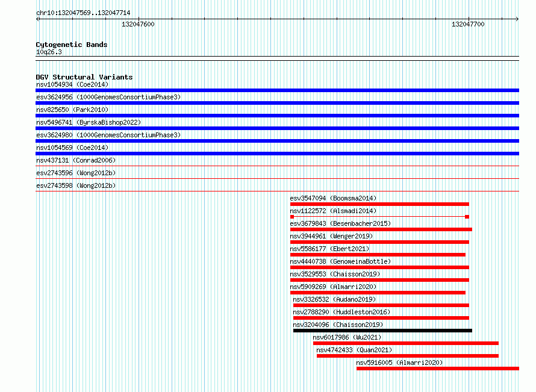Click the red bar under nsv4440738
The image size is (536, 392).
click(379, 267)
